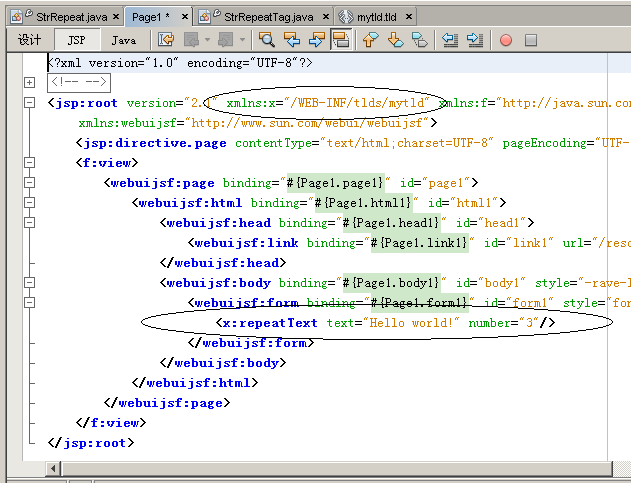Click Shift Line Left icon
This screenshot has width=631, height=483.
[450, 40]
